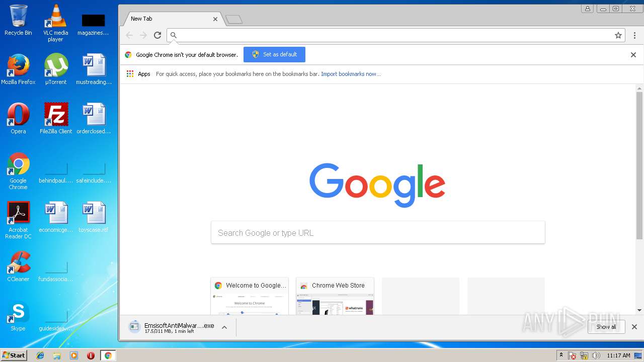Click the Google logo
The width and height of the screenshot is (644, 362).
point(377,185)
